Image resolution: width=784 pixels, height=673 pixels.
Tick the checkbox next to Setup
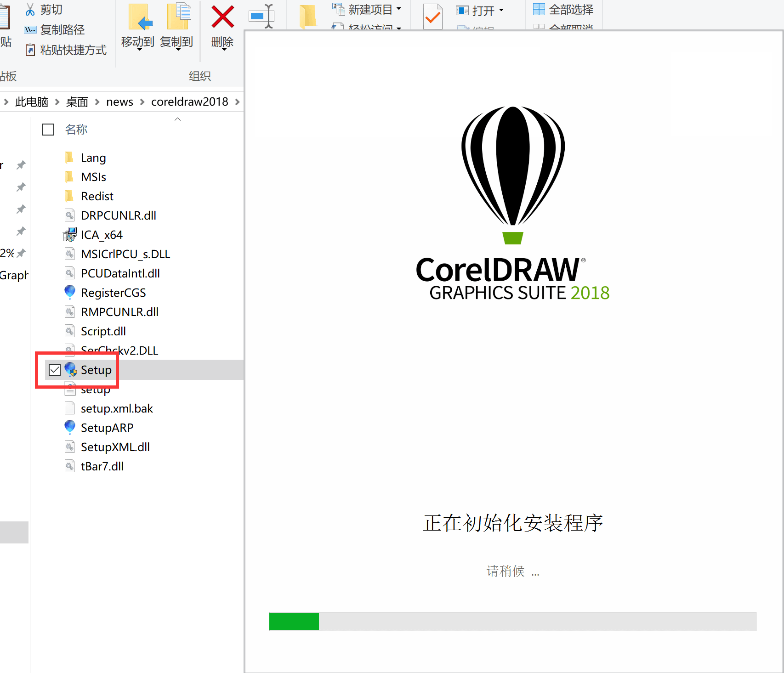[55, 369]
